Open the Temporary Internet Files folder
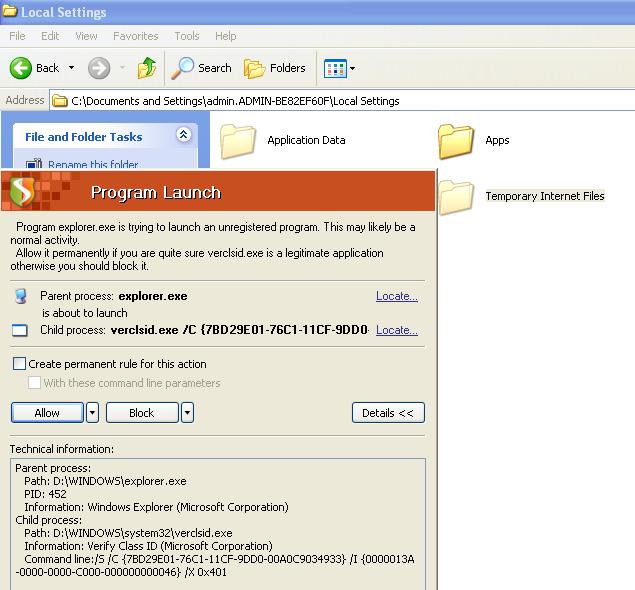 pyautogui.click(x=522, y=196)
